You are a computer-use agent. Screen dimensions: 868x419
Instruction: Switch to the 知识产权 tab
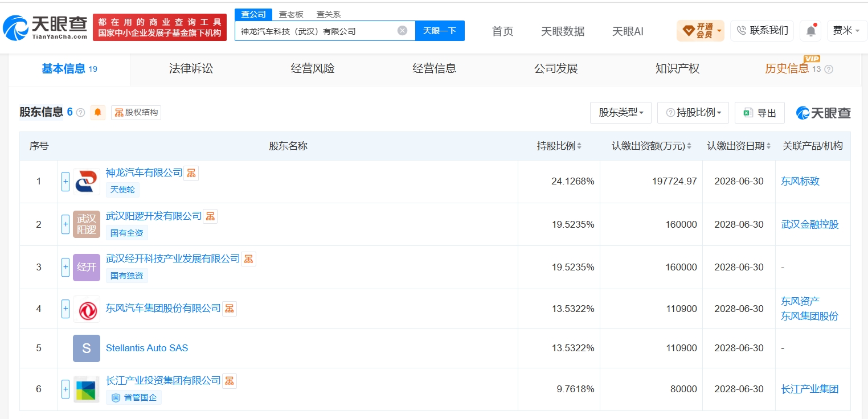click(x=678, y=69)
